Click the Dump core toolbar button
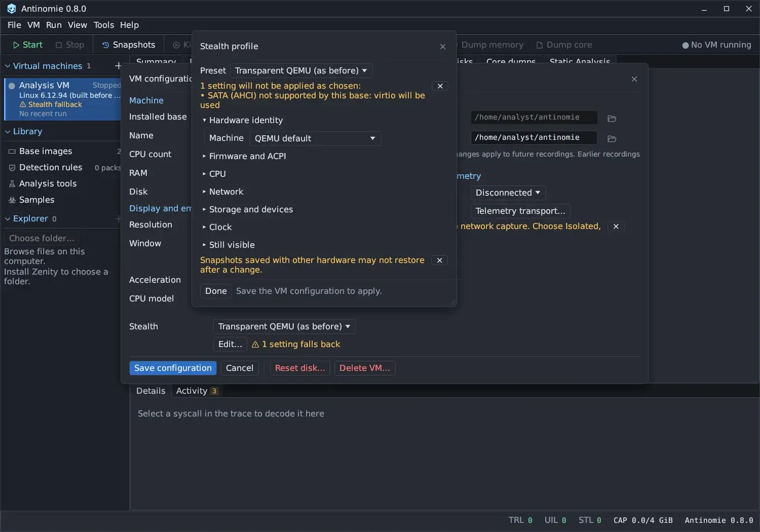This screenshot has width=760, height=532. 564,45
